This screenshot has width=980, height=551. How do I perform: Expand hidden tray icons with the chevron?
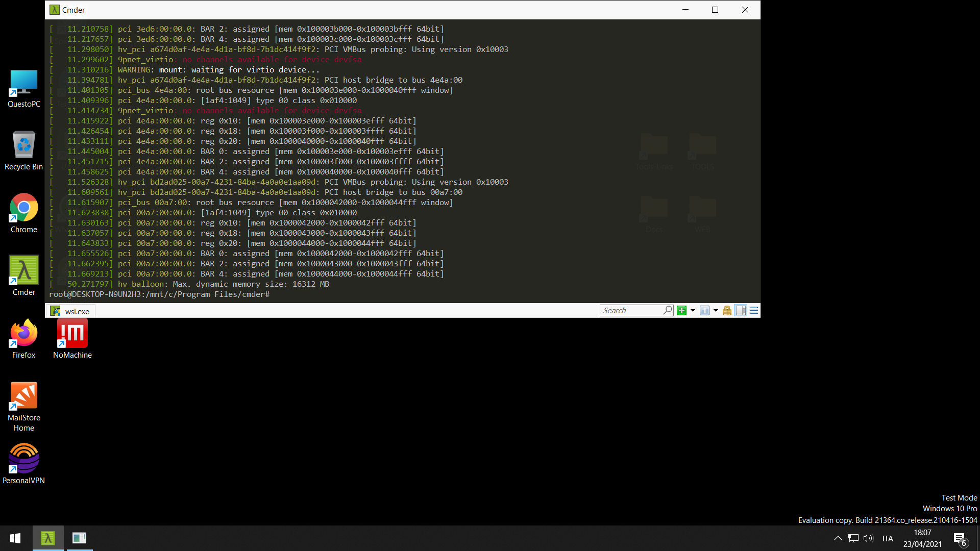click(838, 538)
